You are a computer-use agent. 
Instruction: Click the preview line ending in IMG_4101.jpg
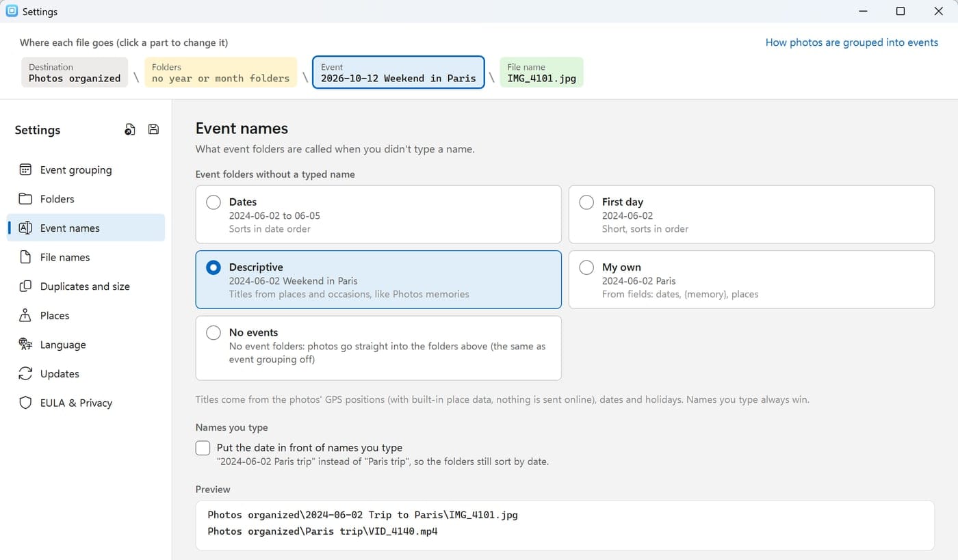[x=363, y=514]
